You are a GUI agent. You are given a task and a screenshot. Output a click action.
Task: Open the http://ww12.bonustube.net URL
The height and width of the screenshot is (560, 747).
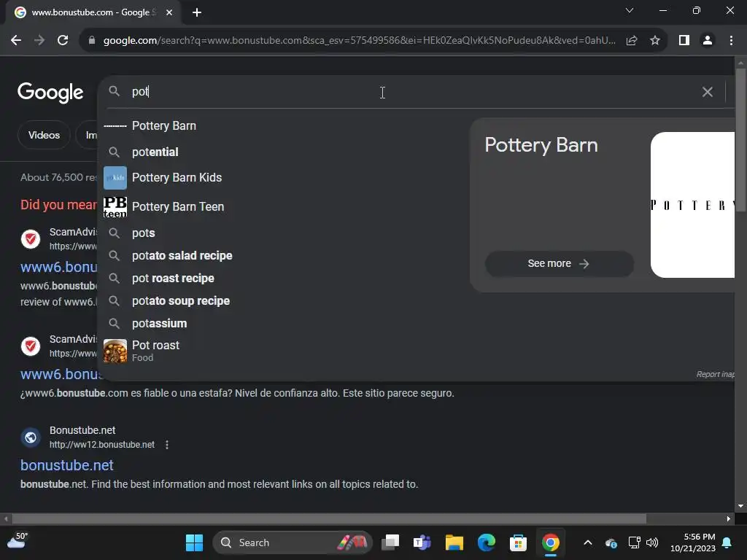(102, 445)
